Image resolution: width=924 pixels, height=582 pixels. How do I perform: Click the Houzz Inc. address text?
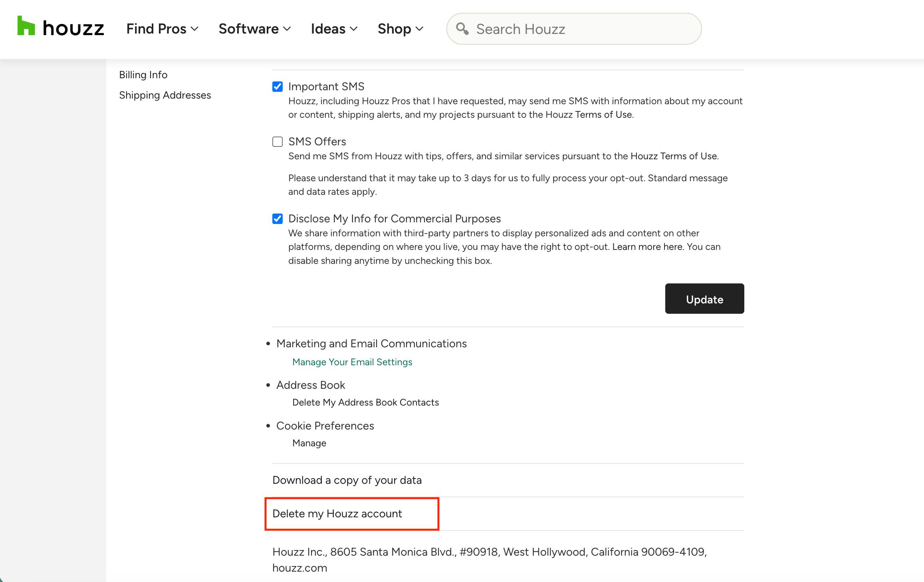coord(490,560)
